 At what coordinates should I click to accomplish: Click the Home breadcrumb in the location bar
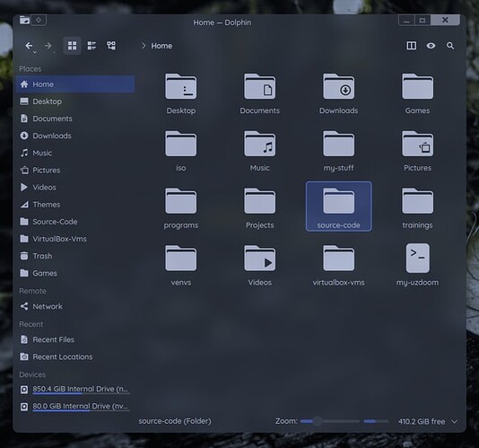pyautogui.click(x=161, y=46)
